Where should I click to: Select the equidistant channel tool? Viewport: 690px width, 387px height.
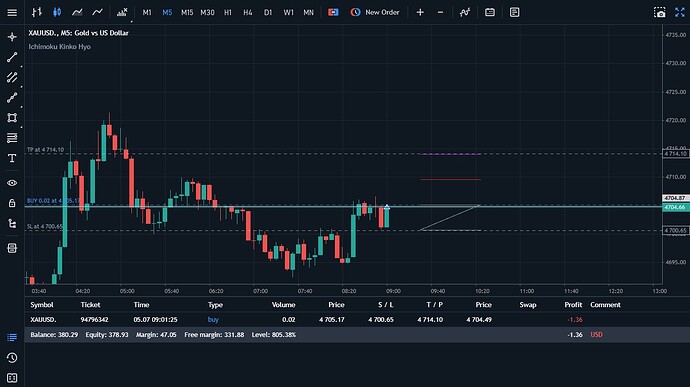[12, 77]
